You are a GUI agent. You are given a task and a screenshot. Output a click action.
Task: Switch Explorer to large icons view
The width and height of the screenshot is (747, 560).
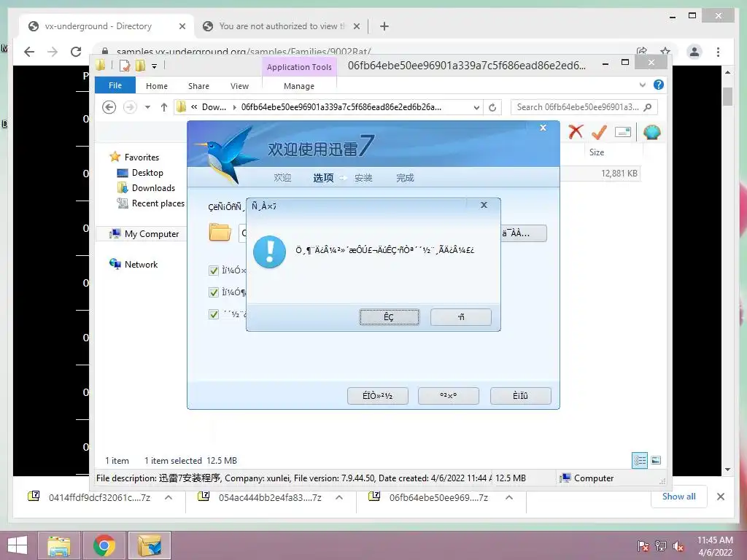tap(656, 460)
